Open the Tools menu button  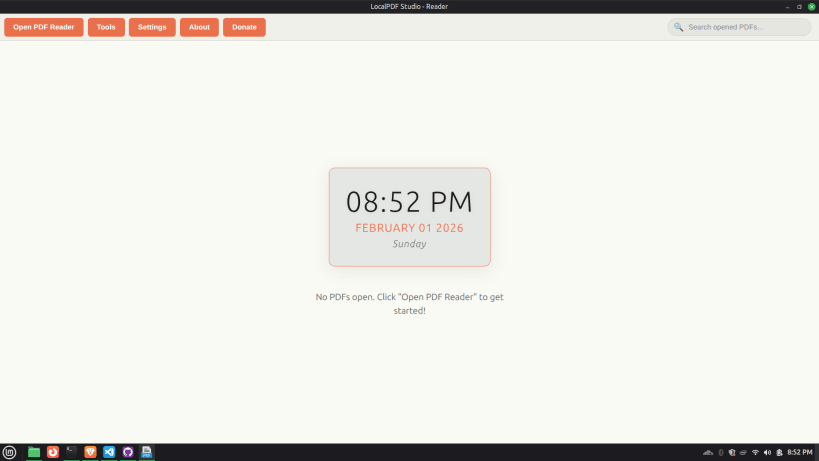106,27
